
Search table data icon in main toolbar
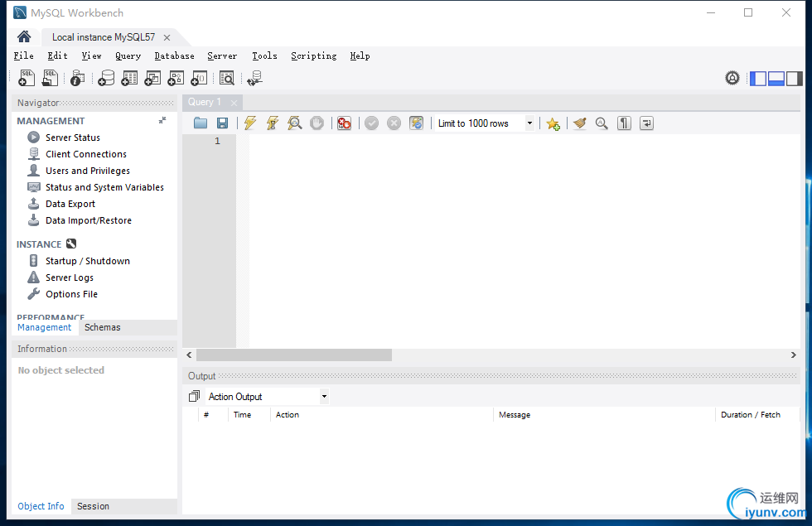(227, 78)
